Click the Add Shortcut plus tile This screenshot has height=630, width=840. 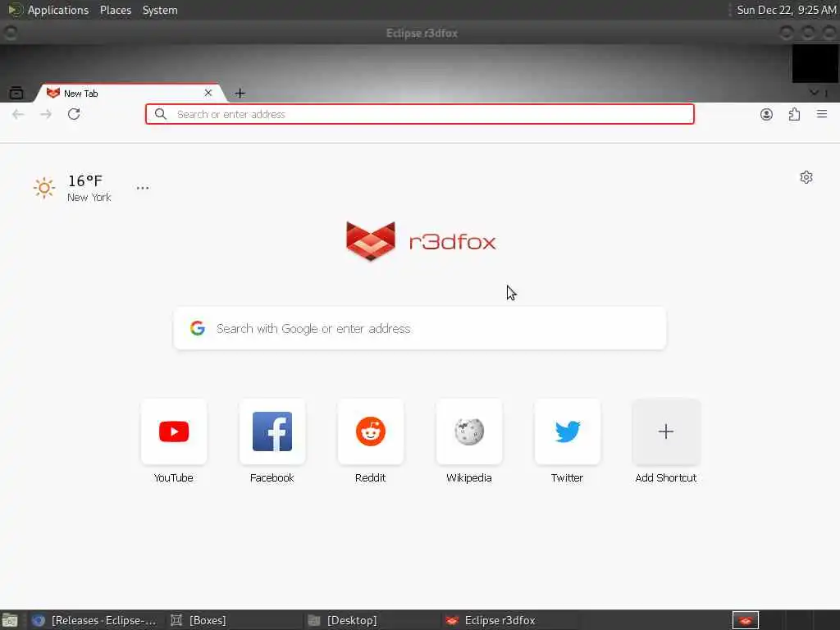[x=666, y=431]
